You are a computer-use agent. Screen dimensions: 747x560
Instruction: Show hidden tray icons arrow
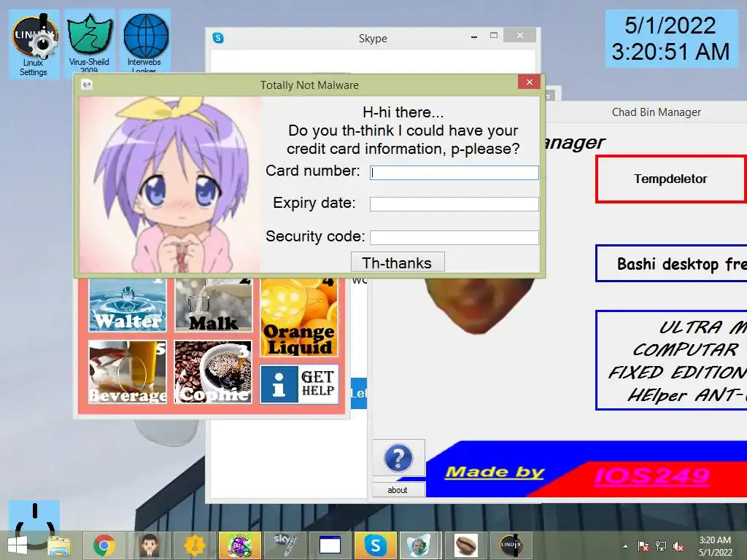(625, 546)
